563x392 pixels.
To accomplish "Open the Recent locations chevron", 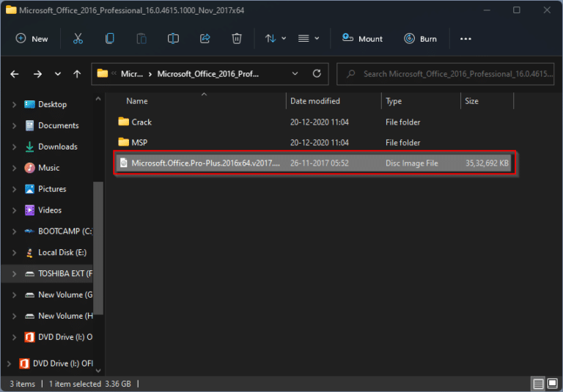I will (57, 74).
